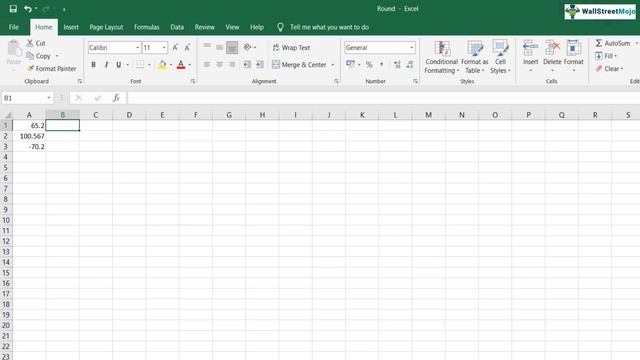Select column C header
The width and height of the screenshot is (640, 360).
[96, 115]
